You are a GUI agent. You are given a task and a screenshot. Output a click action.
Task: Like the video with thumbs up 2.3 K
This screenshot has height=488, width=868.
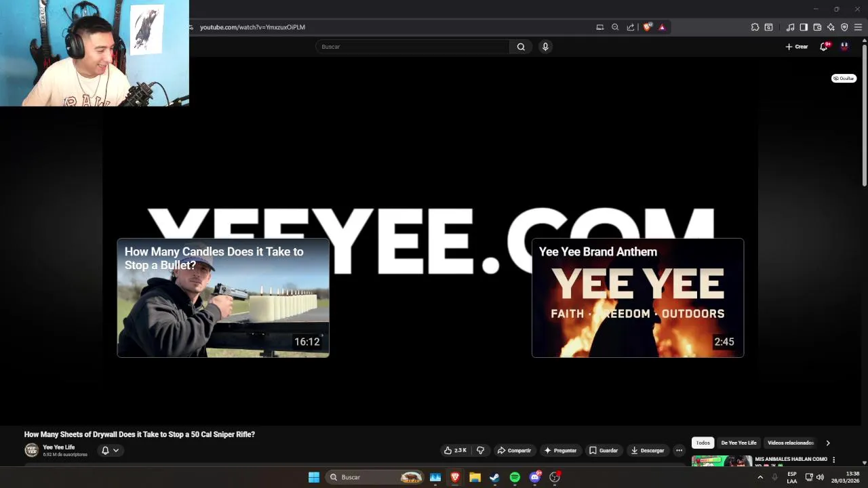pos(455,450)
